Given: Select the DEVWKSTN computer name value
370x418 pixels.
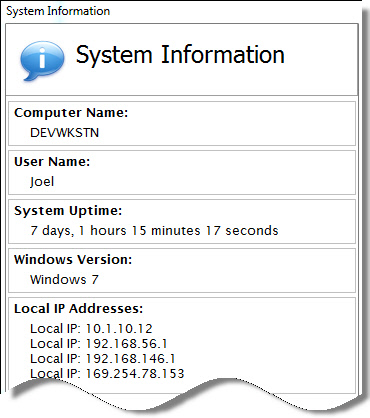Looking at the screenshot, I should (x=65, y=133).
